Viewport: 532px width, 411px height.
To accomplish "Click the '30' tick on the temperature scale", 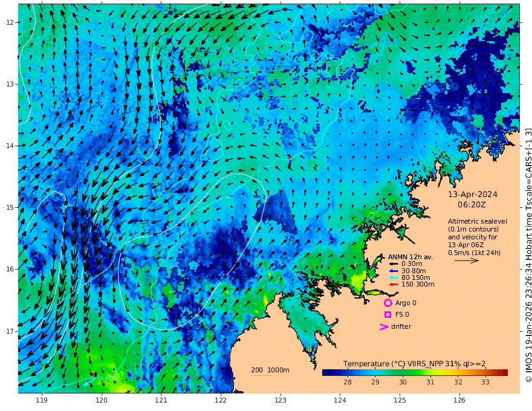I will pyautogui.click(x=403, y=382).
